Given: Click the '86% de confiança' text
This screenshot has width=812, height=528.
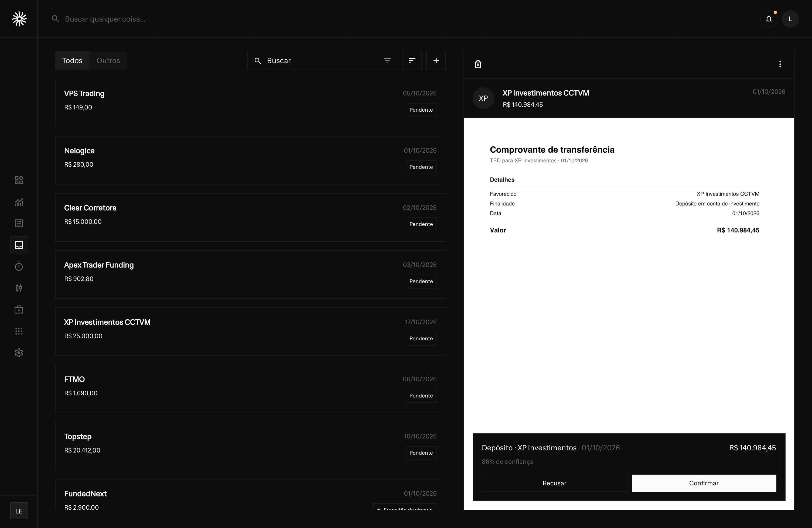Looking at the screenshot, I should 507,461.
